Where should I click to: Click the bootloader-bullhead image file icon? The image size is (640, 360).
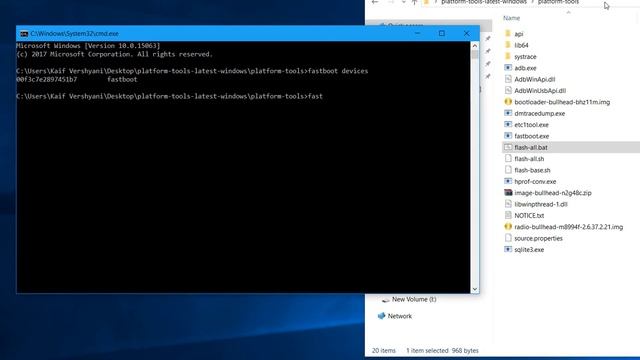(508, 102)
